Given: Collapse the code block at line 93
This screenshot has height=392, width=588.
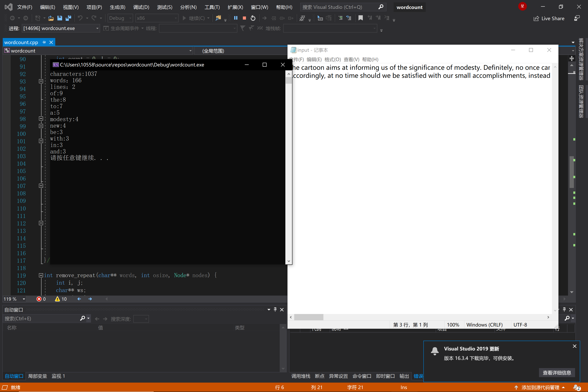Looking at the screenshot, I should (x=41, y=81).
